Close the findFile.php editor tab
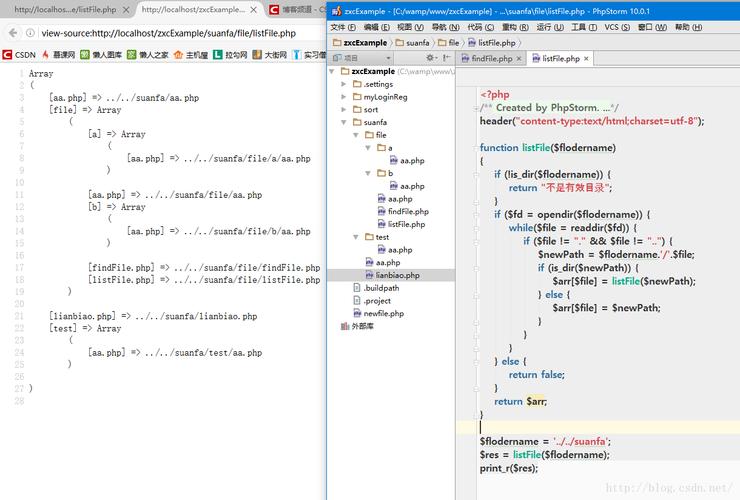Viewport: 740px width, 500px height. tap(519, 59)
